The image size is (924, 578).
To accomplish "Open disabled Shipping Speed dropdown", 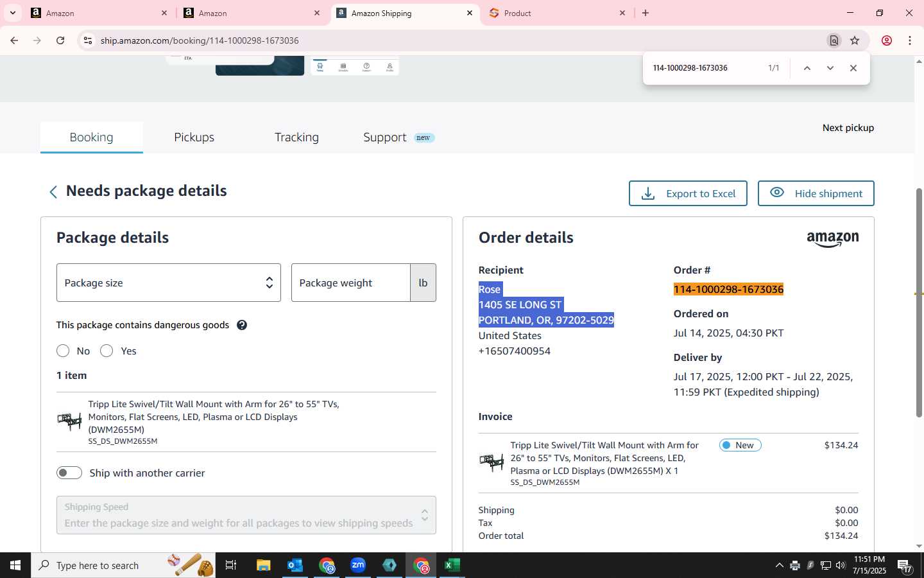I will coord(246,515).
